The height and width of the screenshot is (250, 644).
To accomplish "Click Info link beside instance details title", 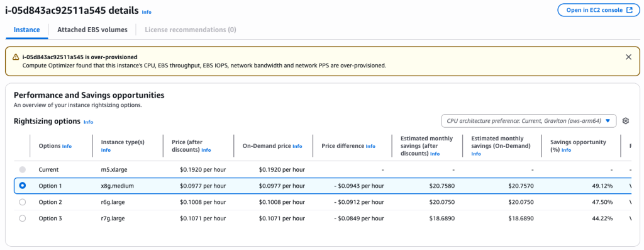I will (x=147, y=12).
